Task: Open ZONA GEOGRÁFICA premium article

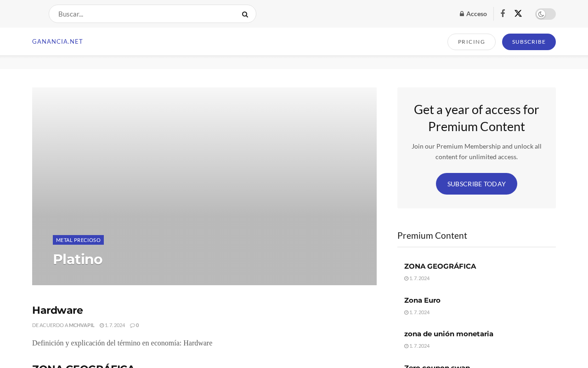Action: coord(440,266)
